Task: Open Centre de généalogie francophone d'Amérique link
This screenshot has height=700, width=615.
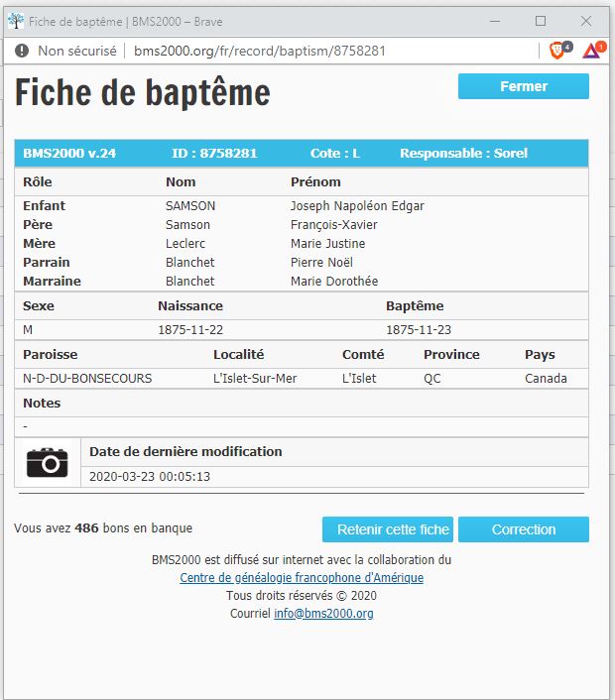Action: coord(302,578)
